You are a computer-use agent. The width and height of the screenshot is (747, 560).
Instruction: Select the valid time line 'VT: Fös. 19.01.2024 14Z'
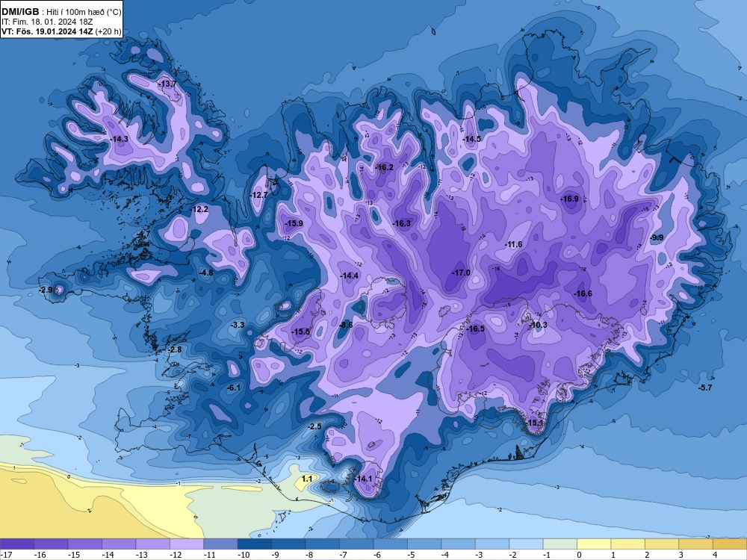tap(48, 32)
